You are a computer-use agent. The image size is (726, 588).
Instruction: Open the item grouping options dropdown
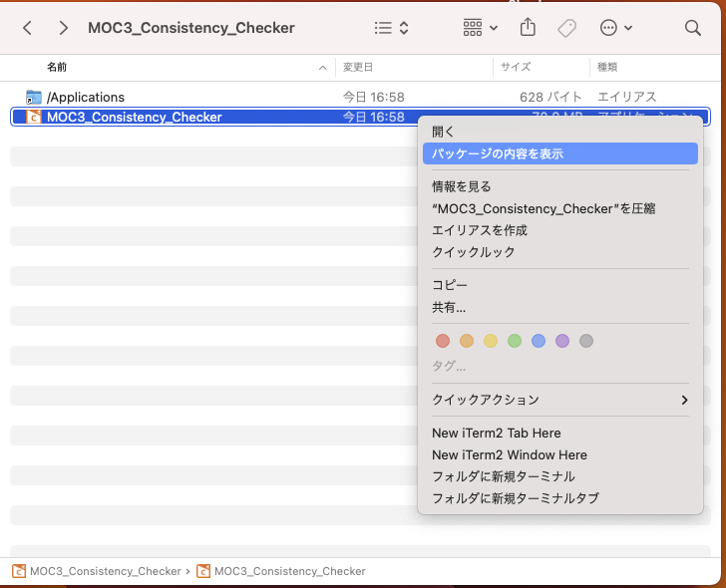coord(480,28)
